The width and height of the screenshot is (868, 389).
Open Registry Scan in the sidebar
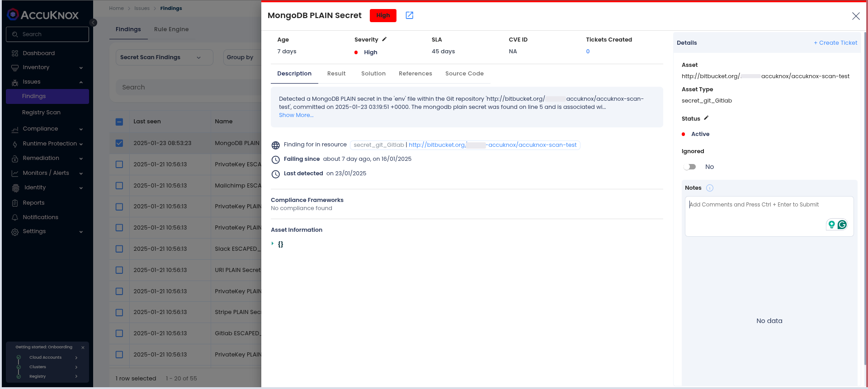tap(41, 112)
